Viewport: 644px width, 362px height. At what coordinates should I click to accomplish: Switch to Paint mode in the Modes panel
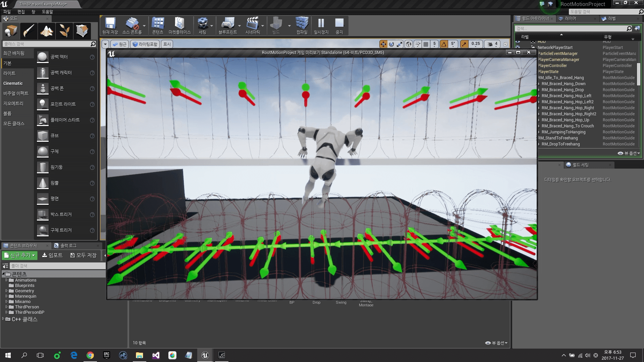point(29,31)
